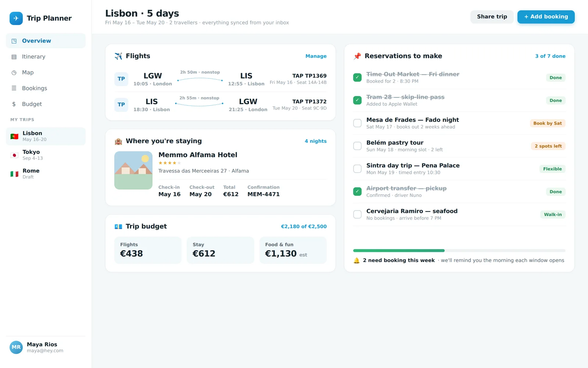Image resolution: width=588 pixels, height=368 pixels.
Task: Click the 3 of 7 done label
Action: coord(550,56)
